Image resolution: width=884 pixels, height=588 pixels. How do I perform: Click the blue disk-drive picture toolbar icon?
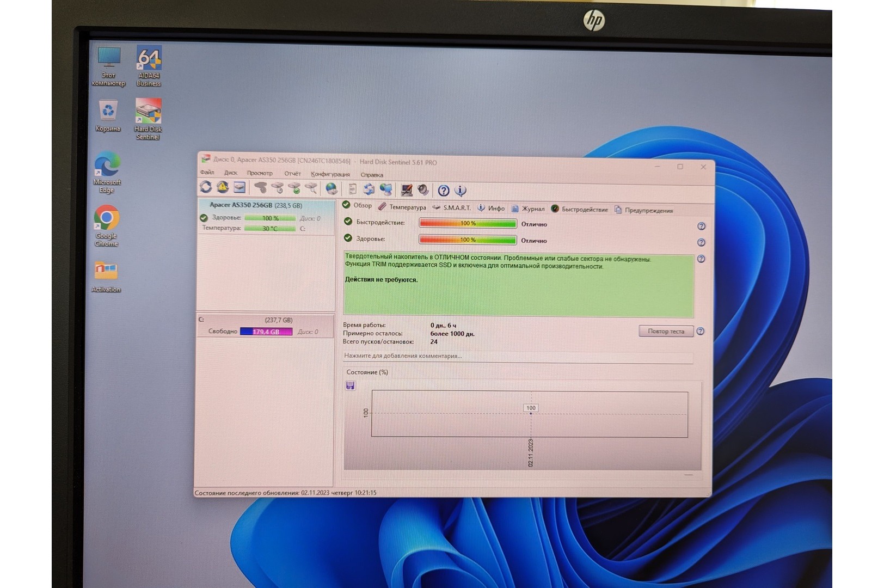tap(240, 188)
